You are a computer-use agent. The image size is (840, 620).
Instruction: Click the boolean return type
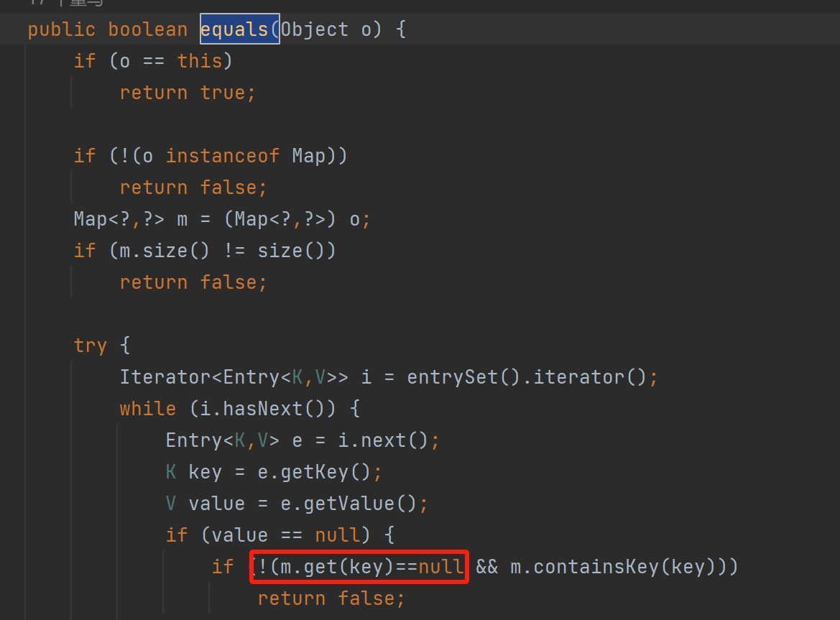(148, 29)
